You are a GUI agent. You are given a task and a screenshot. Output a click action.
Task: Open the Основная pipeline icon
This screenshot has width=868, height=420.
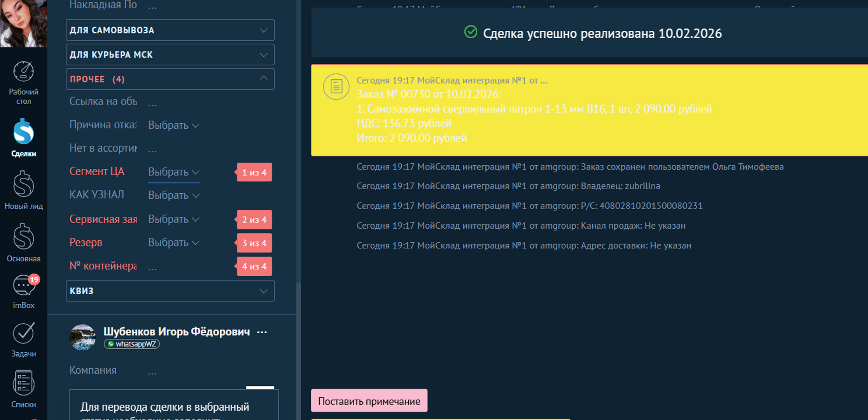(x=23, y=242)
